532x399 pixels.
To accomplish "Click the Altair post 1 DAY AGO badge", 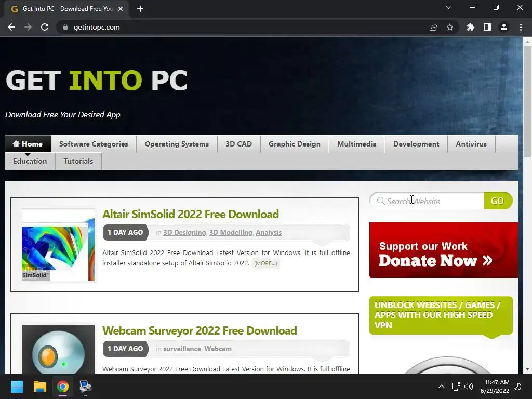I will coord(126,232).
